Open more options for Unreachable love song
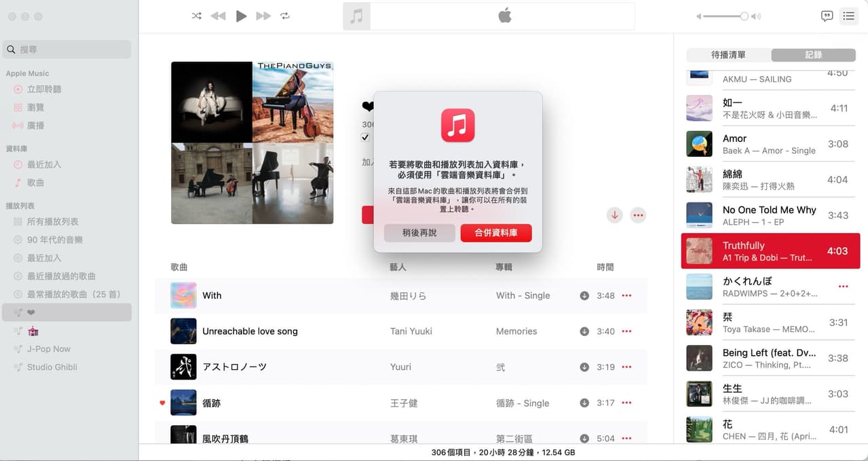 tap(626, 331)
